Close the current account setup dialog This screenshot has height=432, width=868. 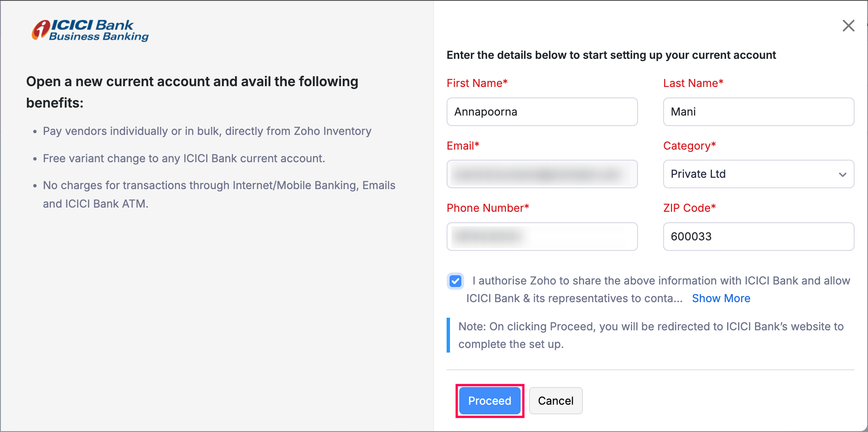tap(848, 26)
